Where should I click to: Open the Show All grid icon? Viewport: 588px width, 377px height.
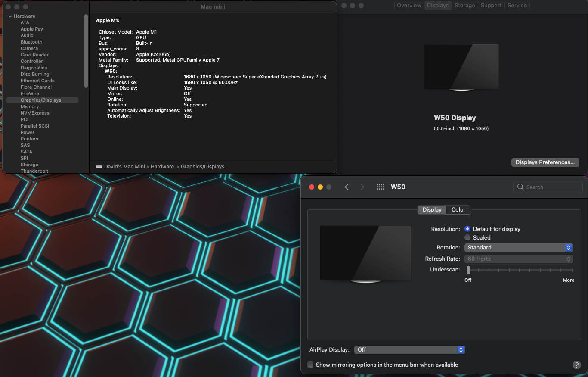[380, 187]
